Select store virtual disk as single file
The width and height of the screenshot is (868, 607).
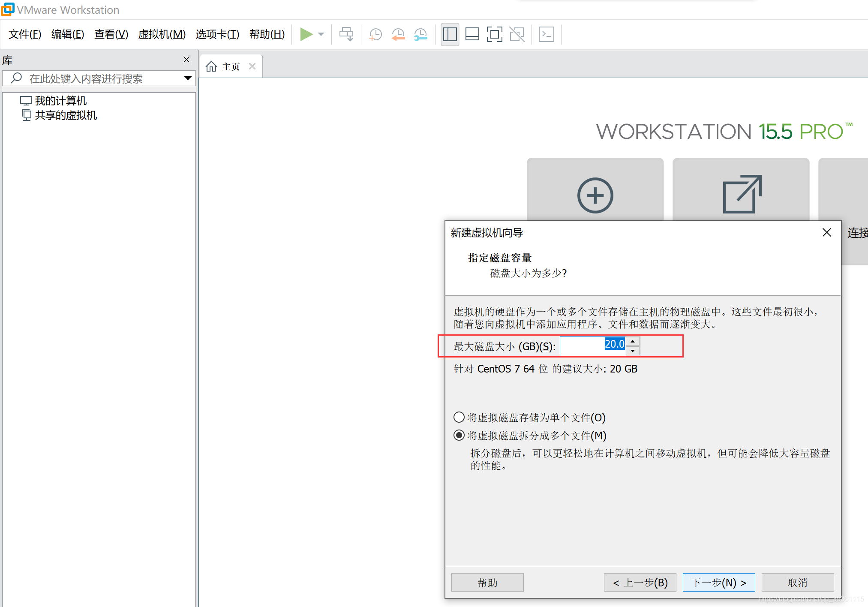(x=459, y=417)
